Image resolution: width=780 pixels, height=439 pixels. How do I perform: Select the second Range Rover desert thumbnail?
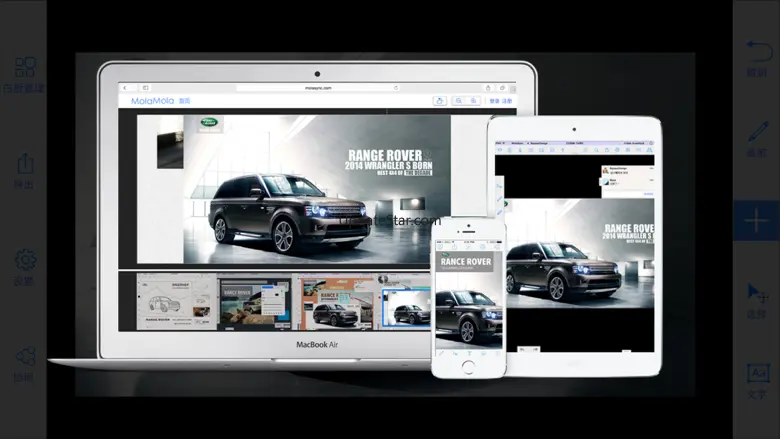coord(254,301)
